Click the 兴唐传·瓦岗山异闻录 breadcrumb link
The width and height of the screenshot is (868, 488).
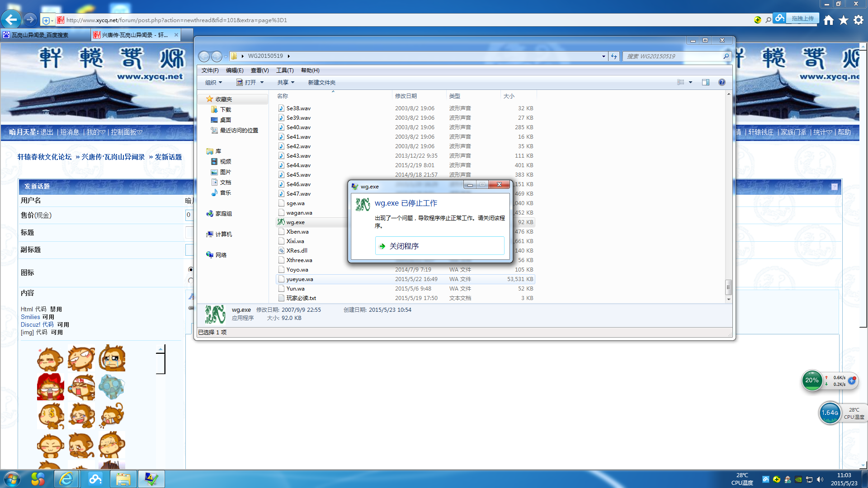point(113,157)
